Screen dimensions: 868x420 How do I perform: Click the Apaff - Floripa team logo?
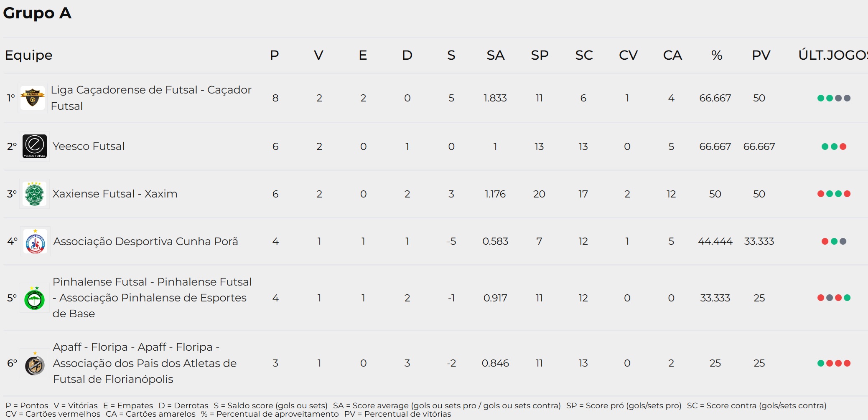35,363
